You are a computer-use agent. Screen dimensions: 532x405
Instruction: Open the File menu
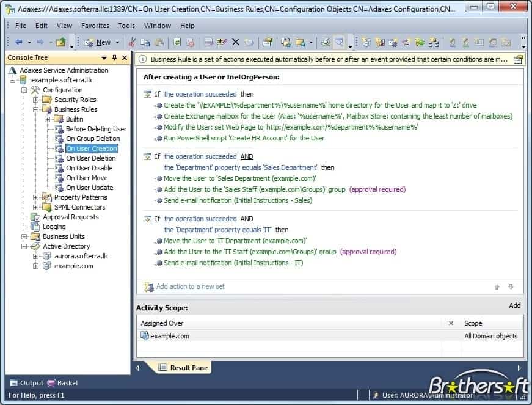(x=20, y=26)
